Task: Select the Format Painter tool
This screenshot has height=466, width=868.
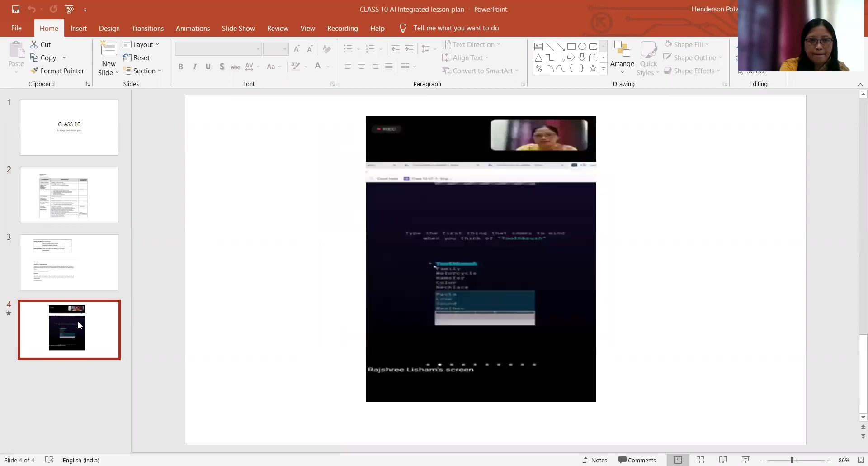Action: [57, 71]
